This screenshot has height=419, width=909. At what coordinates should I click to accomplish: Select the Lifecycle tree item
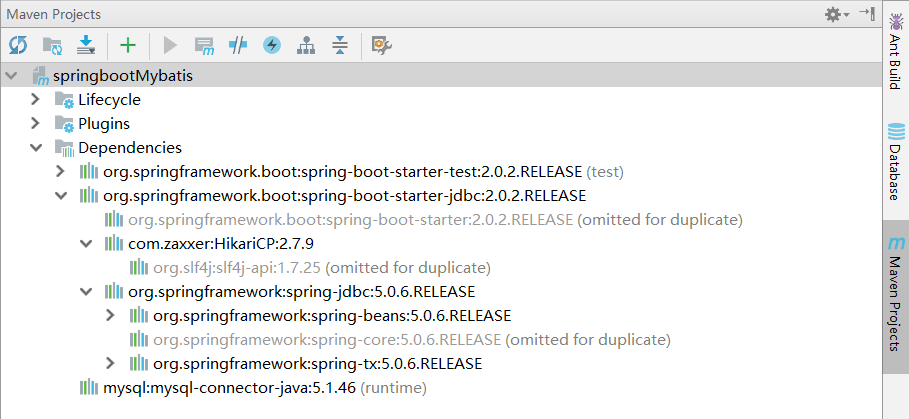[109, 100]
